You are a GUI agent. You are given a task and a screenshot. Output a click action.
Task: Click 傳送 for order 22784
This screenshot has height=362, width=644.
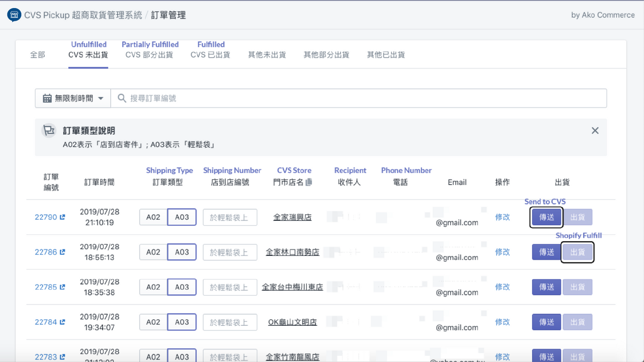point(546,322)
